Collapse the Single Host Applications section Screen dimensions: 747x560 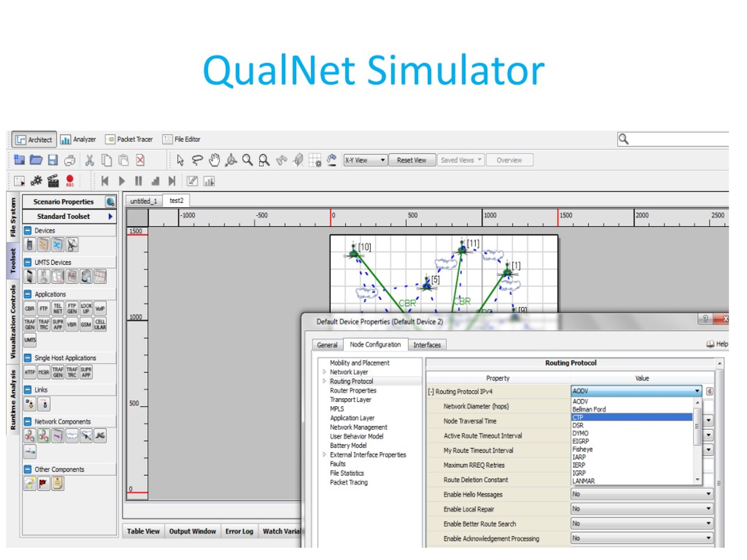[28, 358]
